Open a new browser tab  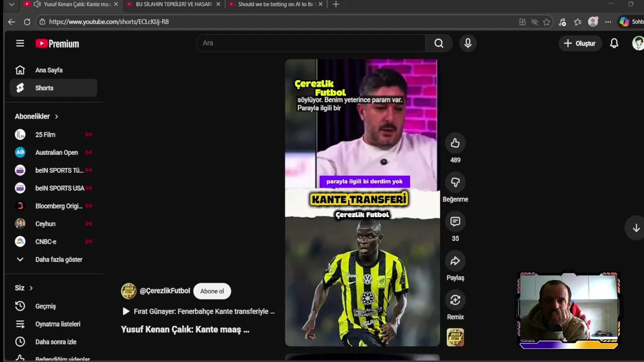[336, 5]
